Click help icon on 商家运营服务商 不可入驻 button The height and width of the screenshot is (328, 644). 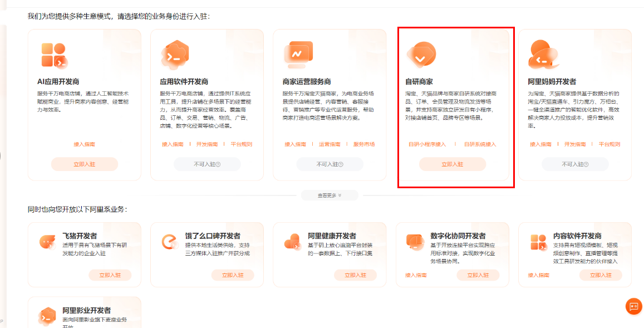pos(341,164)
